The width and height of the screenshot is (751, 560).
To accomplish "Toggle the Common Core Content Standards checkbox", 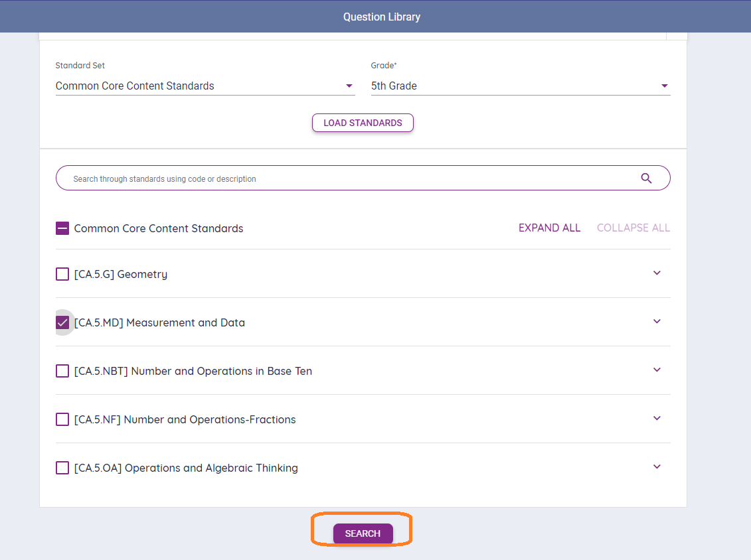I will (x=62, y=228).
